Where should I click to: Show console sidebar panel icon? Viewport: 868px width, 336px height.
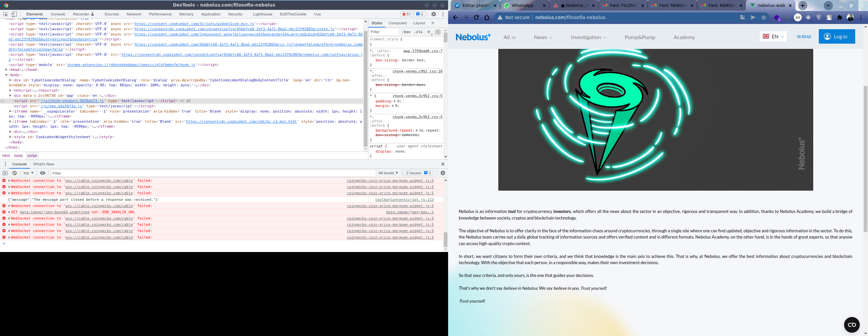5,173
